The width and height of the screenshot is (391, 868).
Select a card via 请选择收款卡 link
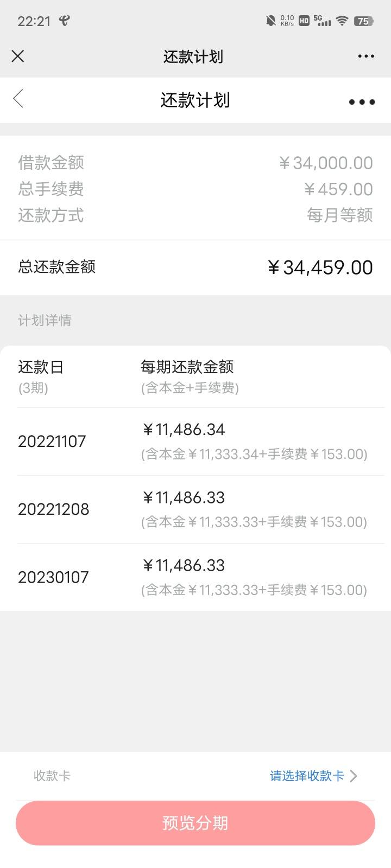307,776
